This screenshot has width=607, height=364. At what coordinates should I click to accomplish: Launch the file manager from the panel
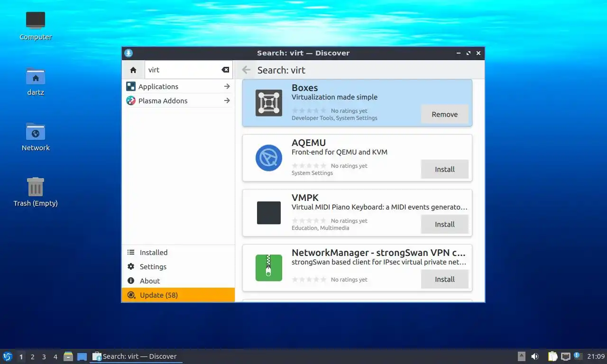[x=68, y=356]
